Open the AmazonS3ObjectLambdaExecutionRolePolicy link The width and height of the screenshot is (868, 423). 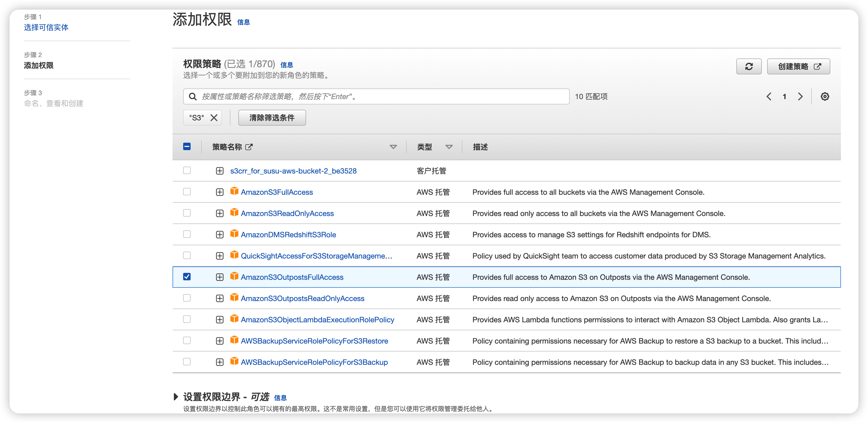317,320
